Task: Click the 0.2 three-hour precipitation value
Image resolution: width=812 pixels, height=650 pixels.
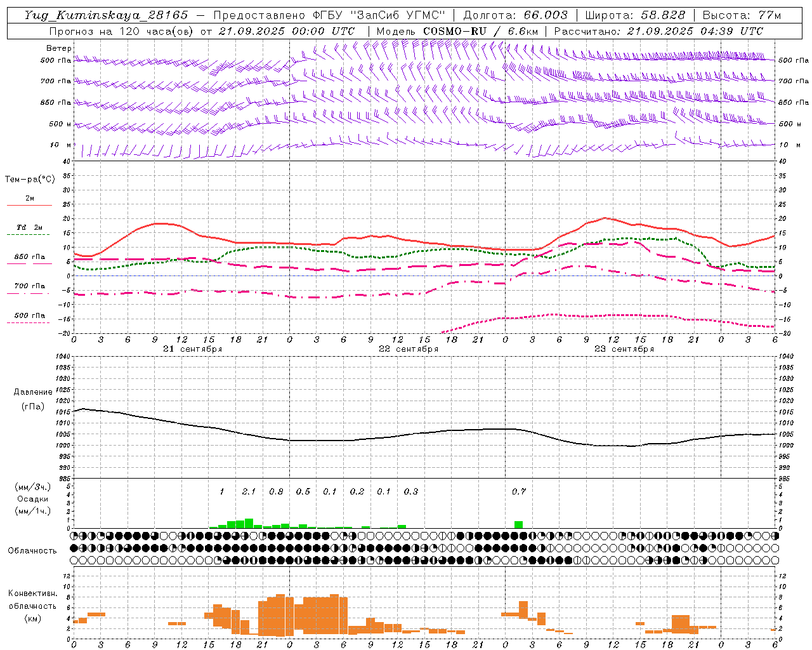Action: click(357, 491)
